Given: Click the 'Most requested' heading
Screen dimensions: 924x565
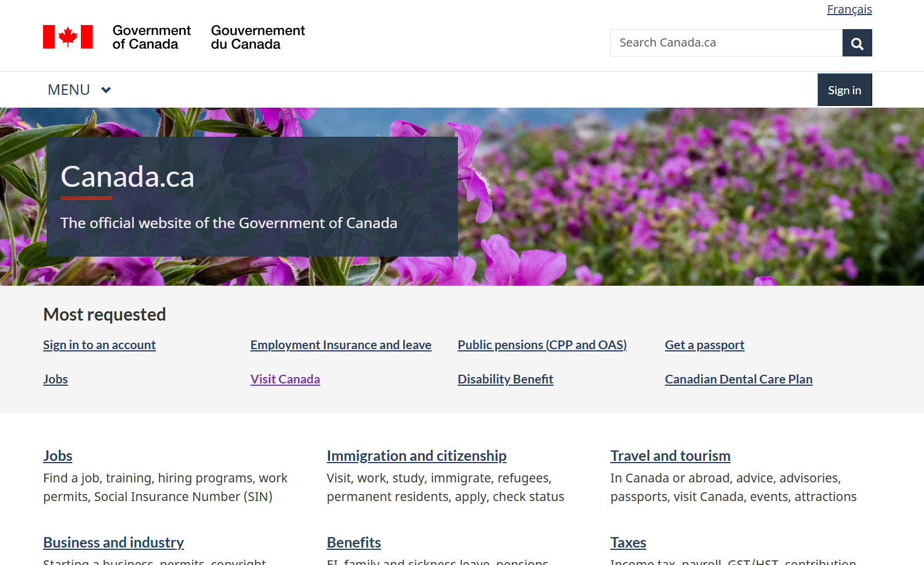Looking at the screenshot, I should coord(105,314).
